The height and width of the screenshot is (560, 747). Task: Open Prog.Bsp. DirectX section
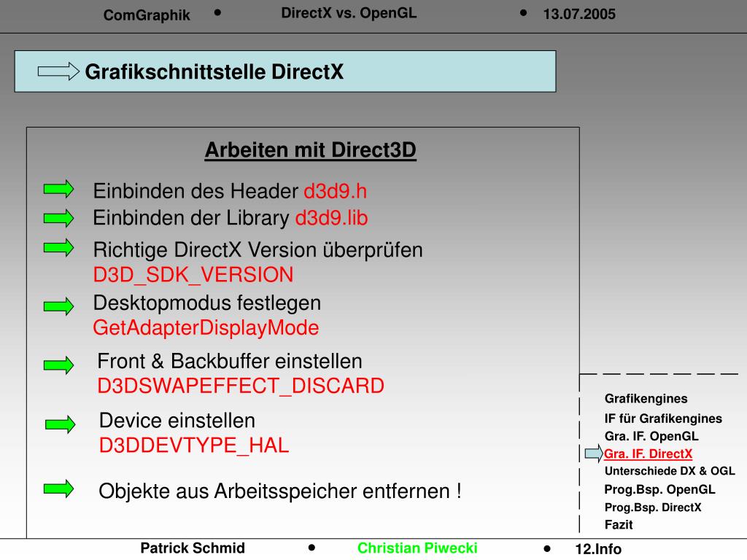coord(653,507)
